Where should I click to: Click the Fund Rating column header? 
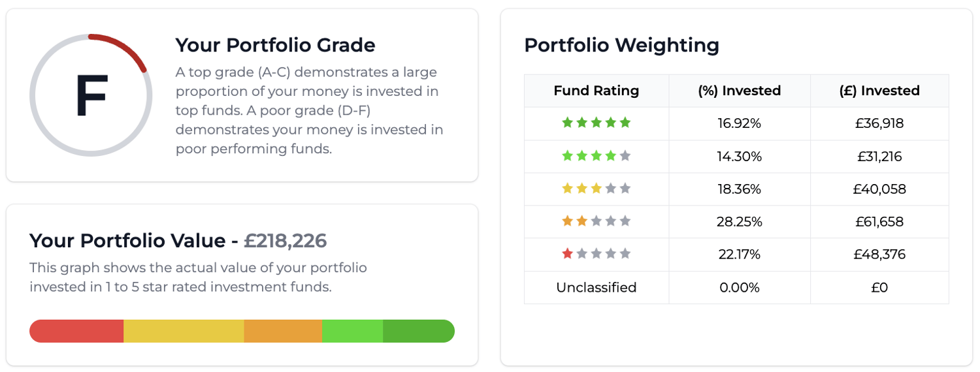click(596, 91)
